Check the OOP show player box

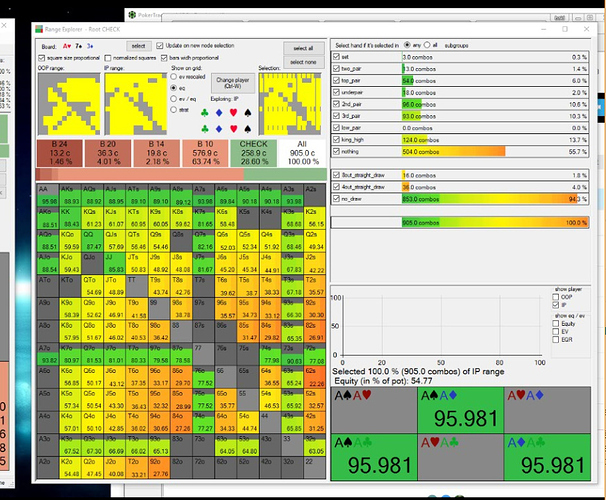556,297
